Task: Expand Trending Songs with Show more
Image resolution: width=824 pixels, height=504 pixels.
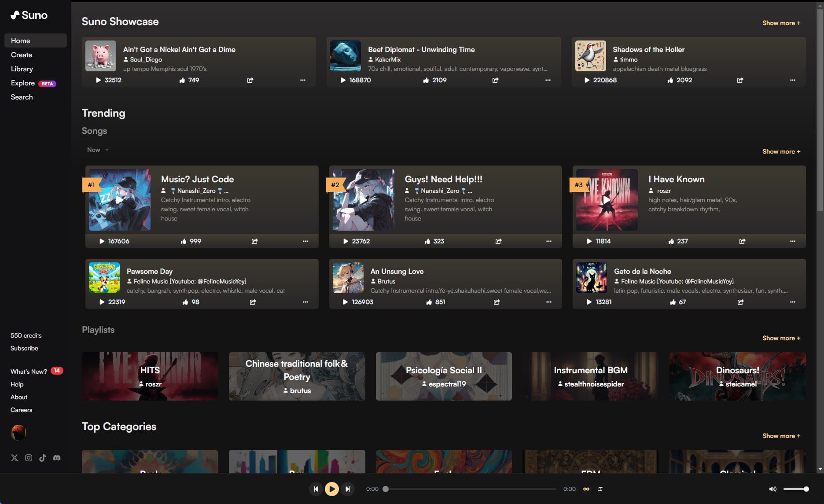Action: (x=781, y=151)
